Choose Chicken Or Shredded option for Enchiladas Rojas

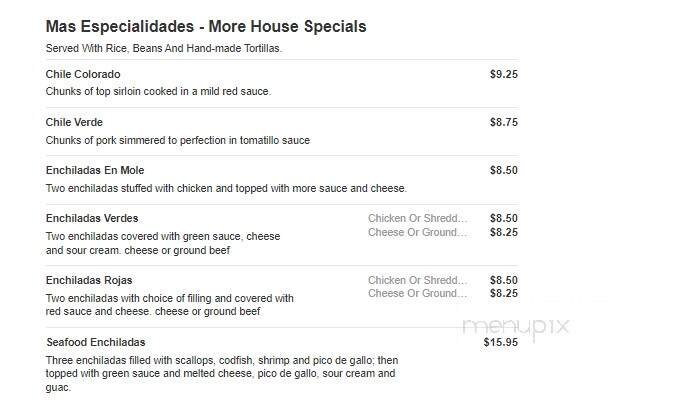(x=417, y=280)
